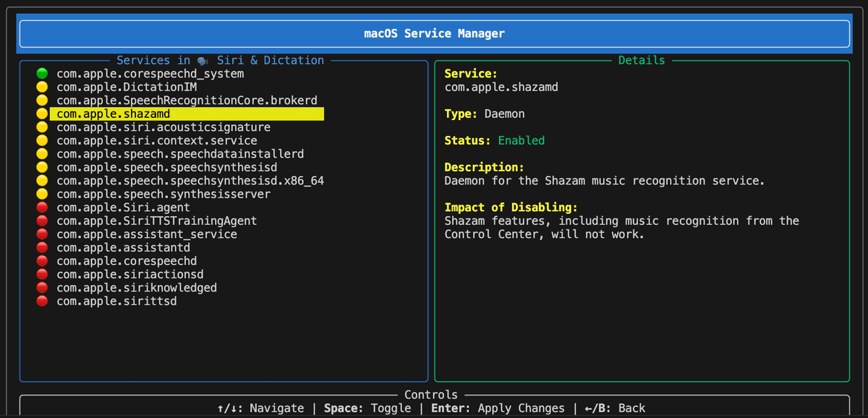Viewport: 868px width, 418px height.
Task: Click red dot beside com.apple.siriactionsd
Action: [42, 274]
